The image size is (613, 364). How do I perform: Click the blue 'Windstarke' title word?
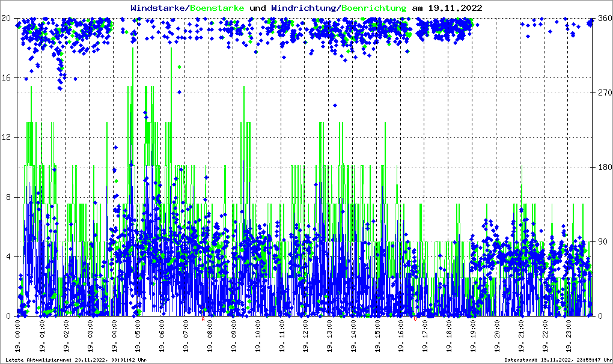159,8
